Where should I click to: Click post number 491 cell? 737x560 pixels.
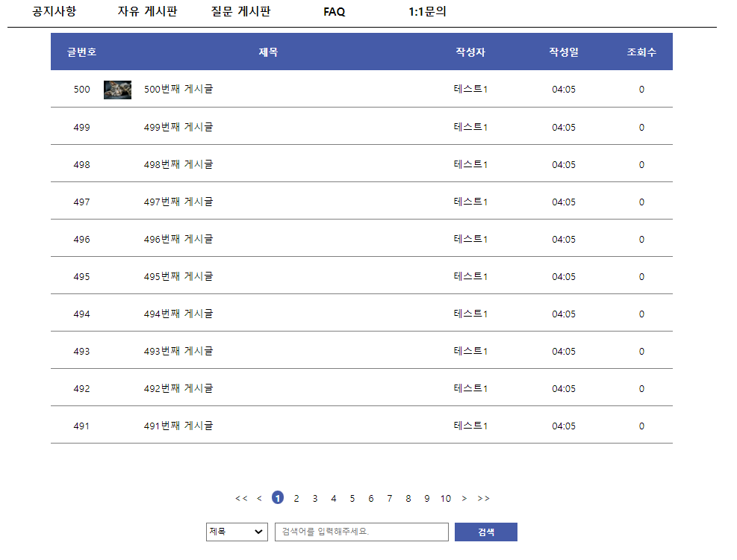pyautogui.click(x=82, y=426)
